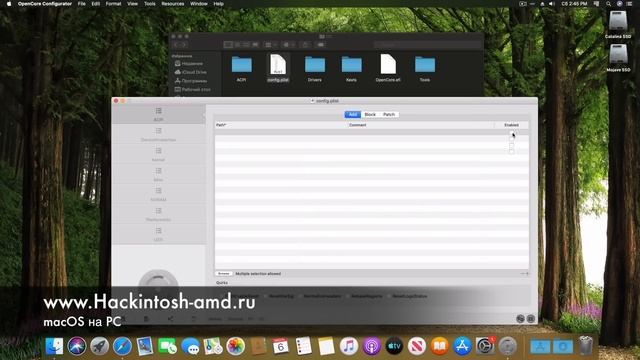Open the config.plist title bar document dropdown
This screenshot has height=360, width=640.
[325, 101]
